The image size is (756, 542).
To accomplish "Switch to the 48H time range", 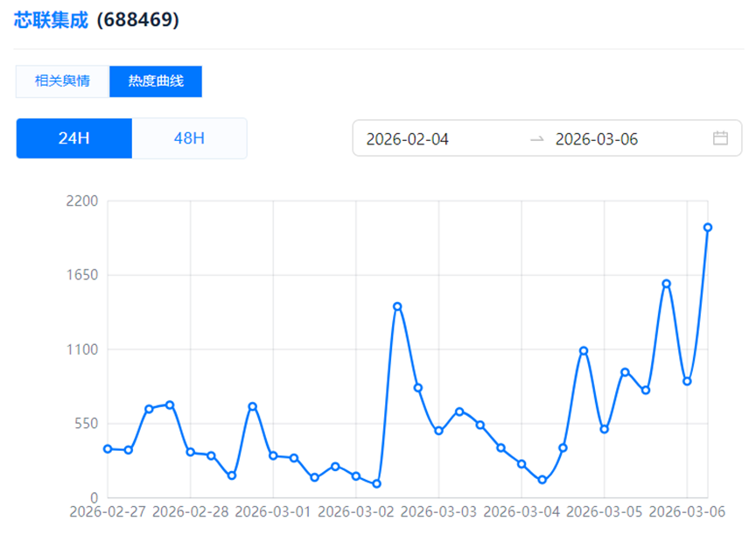I will (189, 138).
